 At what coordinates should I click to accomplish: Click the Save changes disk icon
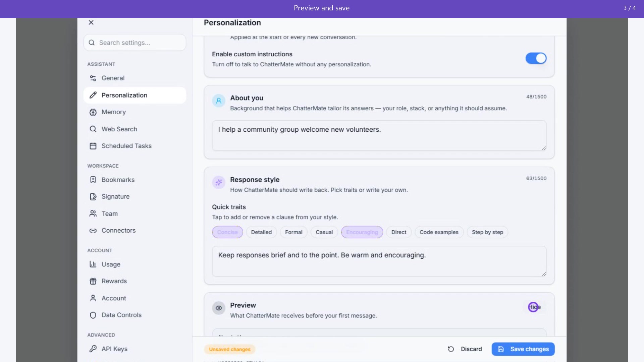(501, 349)
